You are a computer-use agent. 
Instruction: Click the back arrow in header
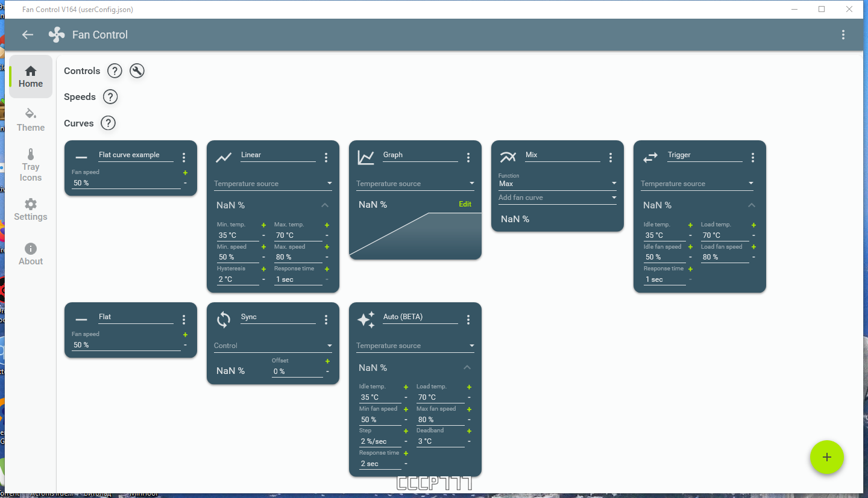(28, 35)
